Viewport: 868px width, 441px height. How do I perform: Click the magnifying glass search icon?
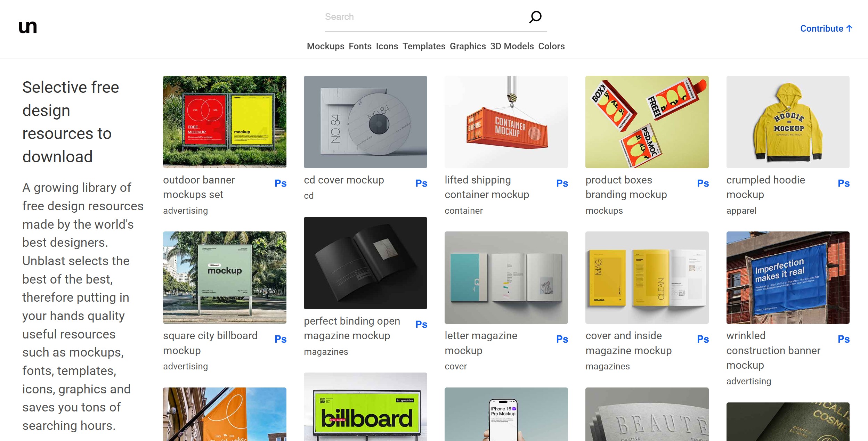point(535,17)
